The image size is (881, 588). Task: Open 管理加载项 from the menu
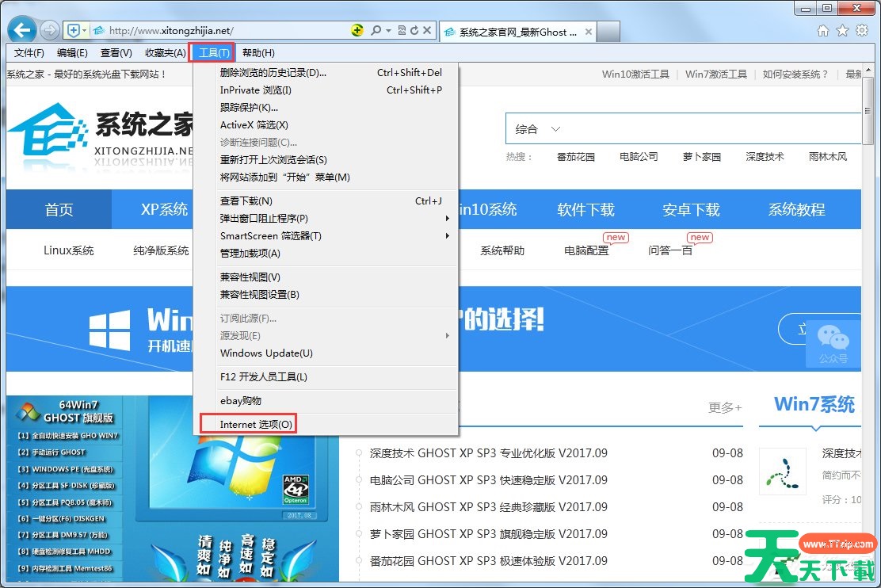click(x=250, y=254)
